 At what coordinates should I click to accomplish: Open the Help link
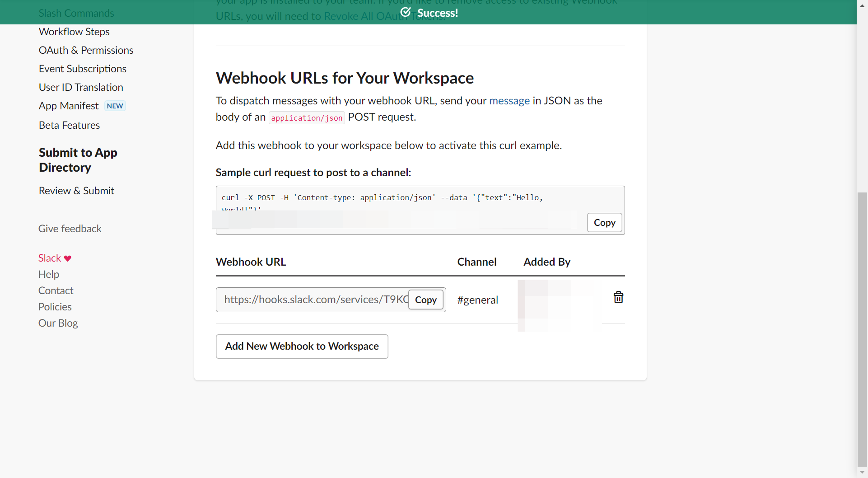(49, 274)
